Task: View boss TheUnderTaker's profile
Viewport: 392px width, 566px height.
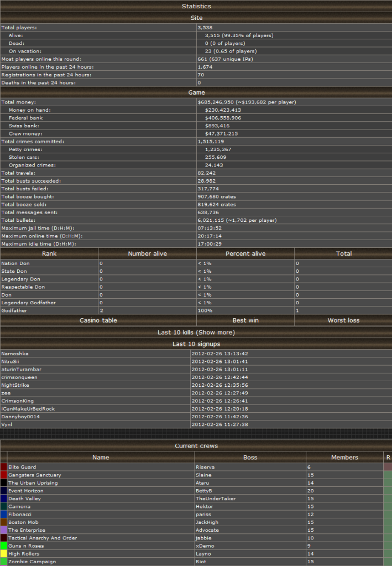Action: coord(216,499)
